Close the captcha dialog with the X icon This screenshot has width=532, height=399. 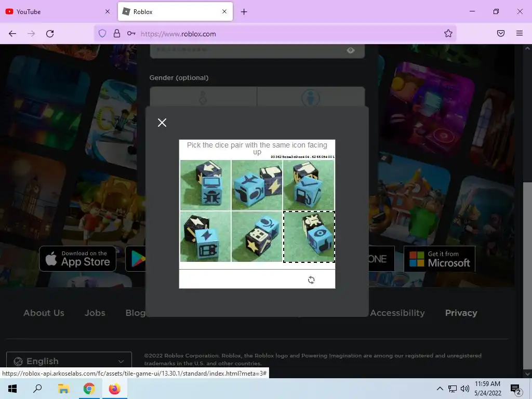[162, 123]
